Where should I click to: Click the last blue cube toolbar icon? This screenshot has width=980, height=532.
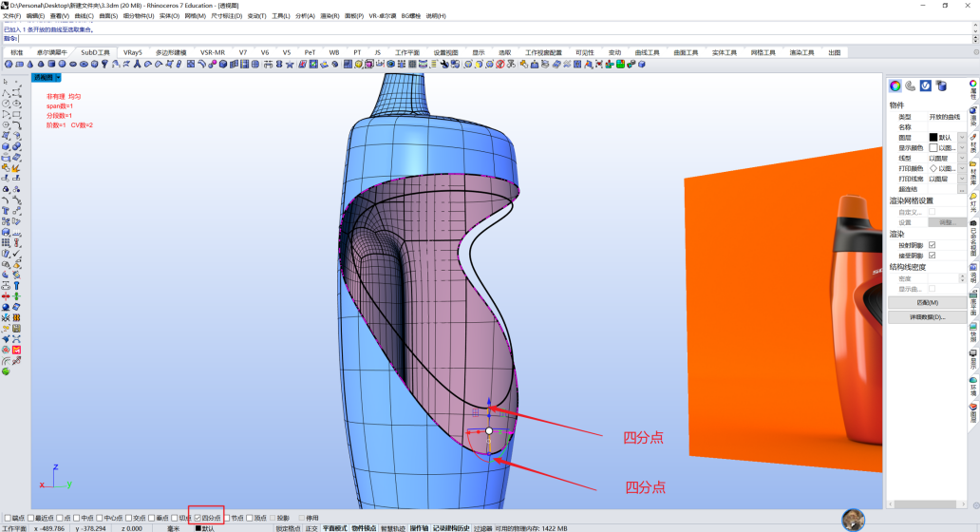click(642, 64)
